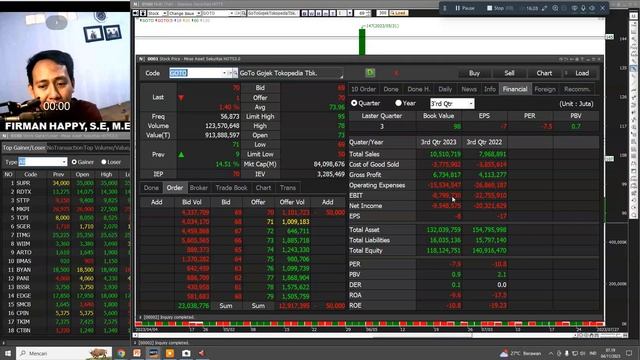Click the Total Sales row label
The image size is (640, 360).
[364, 154]
